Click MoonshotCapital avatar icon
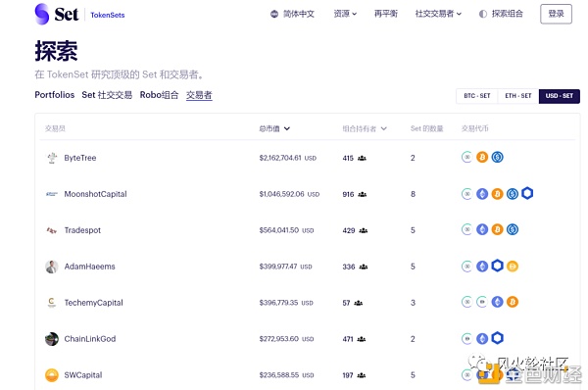 (52, 194)
